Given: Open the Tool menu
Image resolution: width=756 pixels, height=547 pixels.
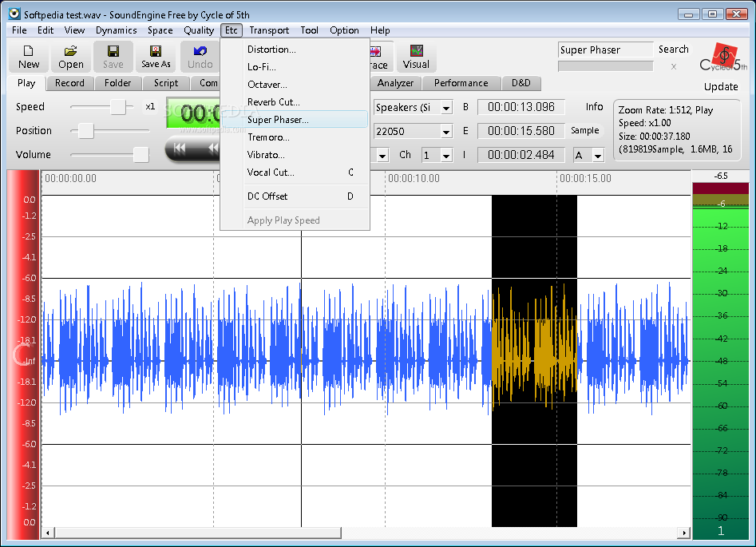Looking at the screenshot, I should 309,30.
